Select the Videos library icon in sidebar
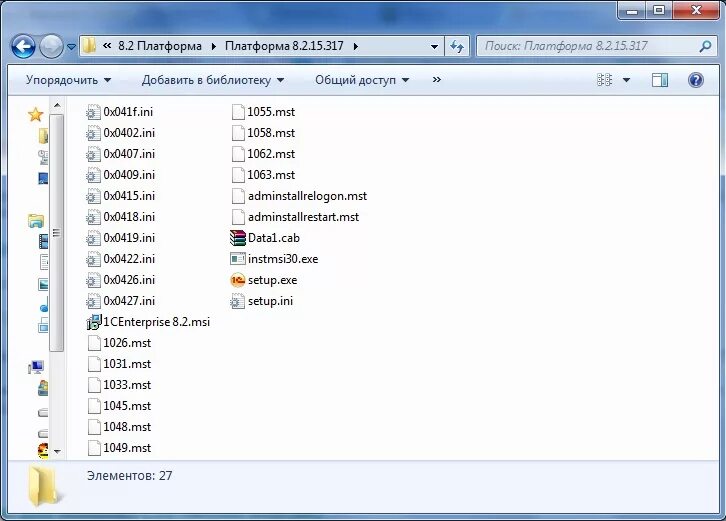Screen dimensions: 726x521 pos(43,241)
